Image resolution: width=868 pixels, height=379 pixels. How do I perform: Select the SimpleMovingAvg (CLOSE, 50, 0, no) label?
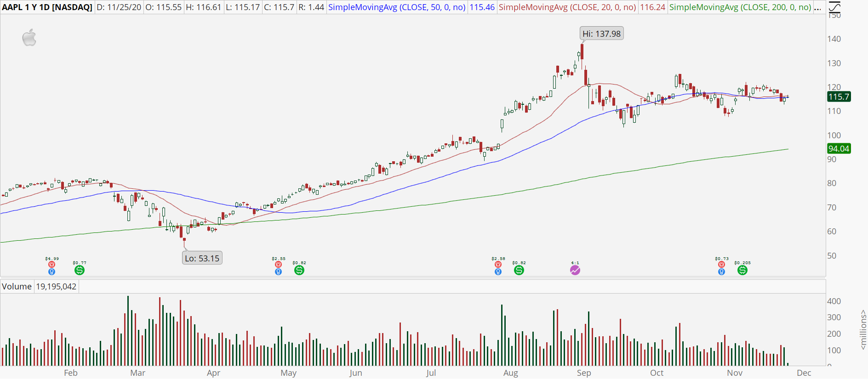coord(397,7)
